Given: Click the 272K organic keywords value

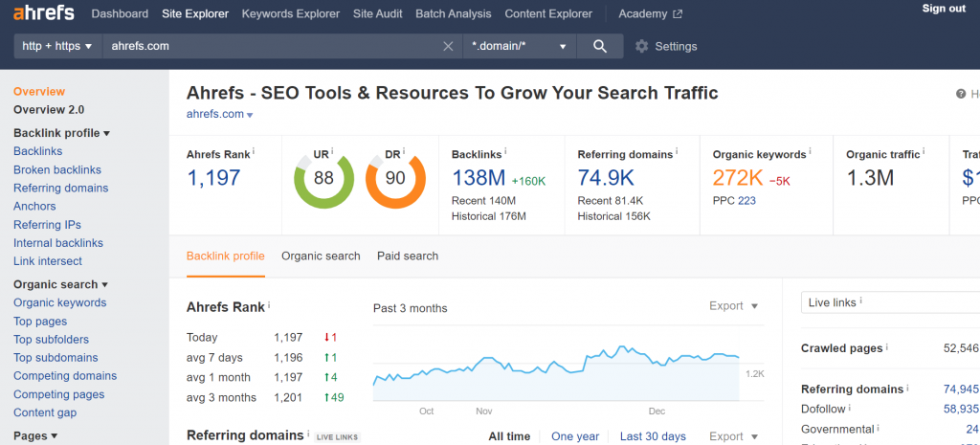Looking at the screenshot, I should pyautogui.click(x=738, y=178).
